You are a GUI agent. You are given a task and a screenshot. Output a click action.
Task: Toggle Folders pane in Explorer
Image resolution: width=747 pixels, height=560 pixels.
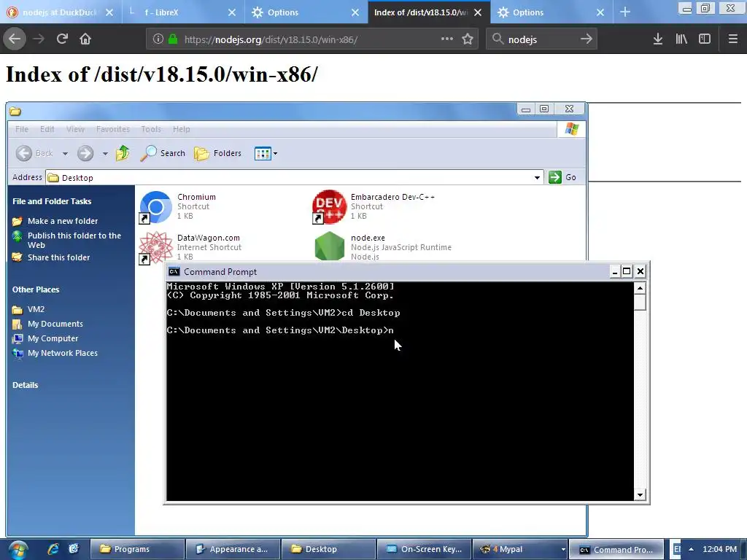[218, 153]
